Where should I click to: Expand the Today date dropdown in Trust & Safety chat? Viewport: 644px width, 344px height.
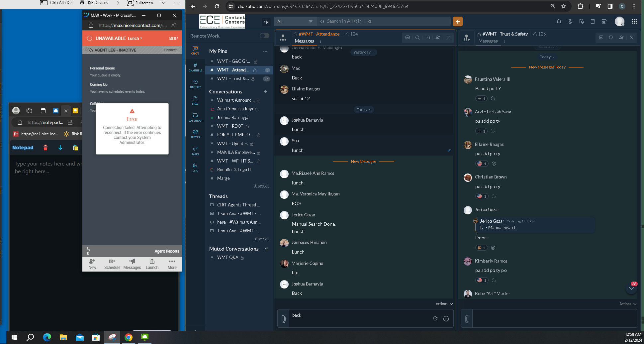point(547,57)
